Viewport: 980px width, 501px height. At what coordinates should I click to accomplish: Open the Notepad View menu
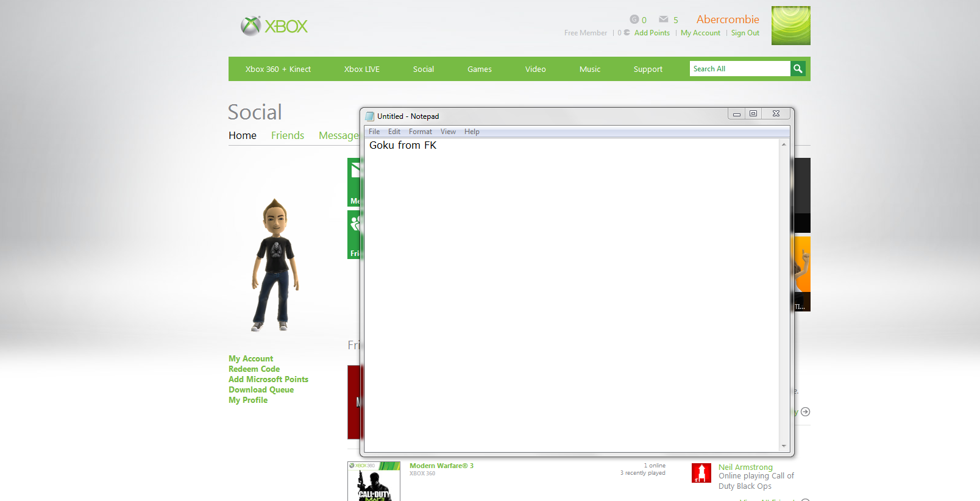pos(448,132)
